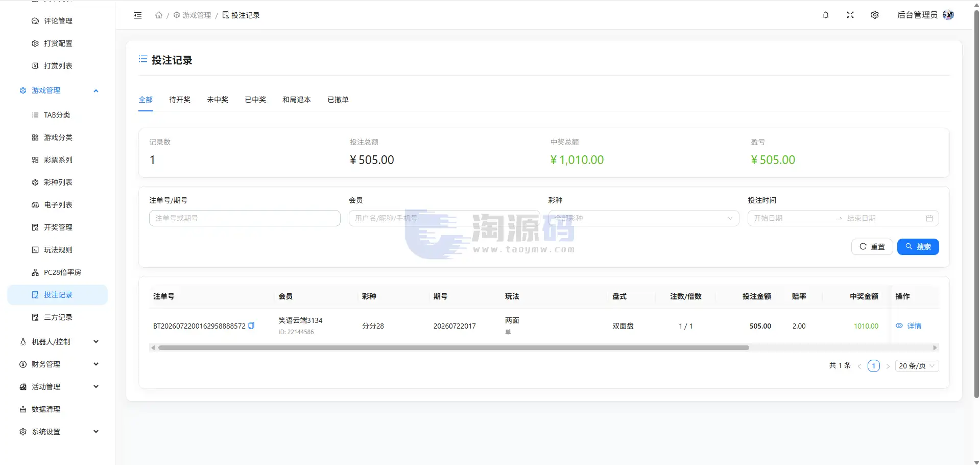Click TAB分类 sidebar icon
This screenshot has height=465, width=980.
click(x=35, y=115)
